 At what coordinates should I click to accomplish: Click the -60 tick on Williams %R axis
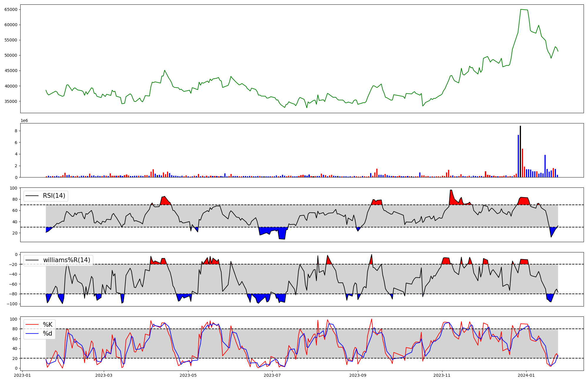point(13,284)
